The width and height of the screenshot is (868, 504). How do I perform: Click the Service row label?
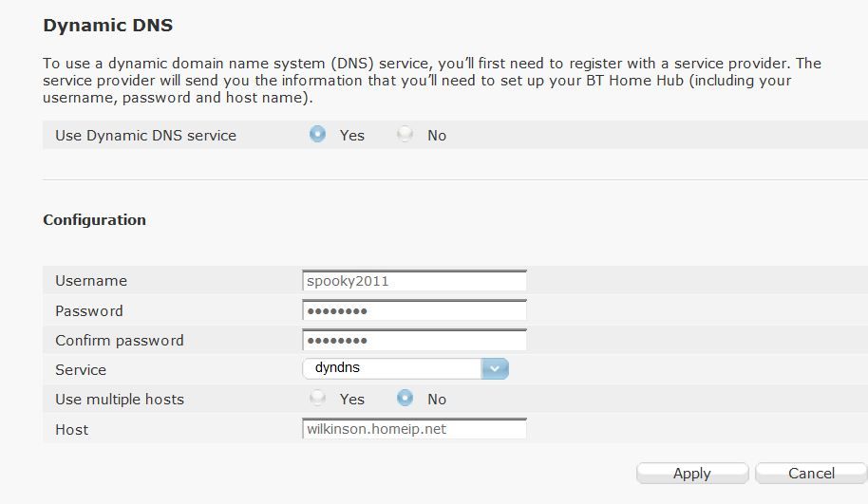(x=81, y=369)
